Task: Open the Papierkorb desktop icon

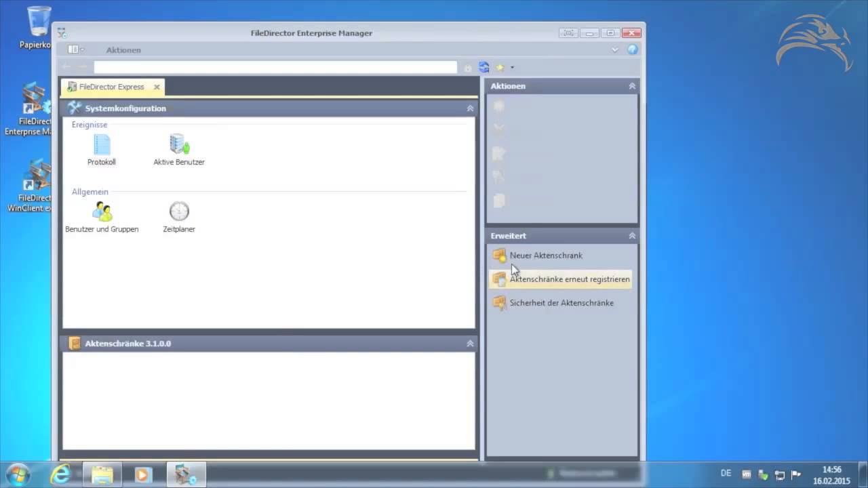Action: click(x=37, y=27)
